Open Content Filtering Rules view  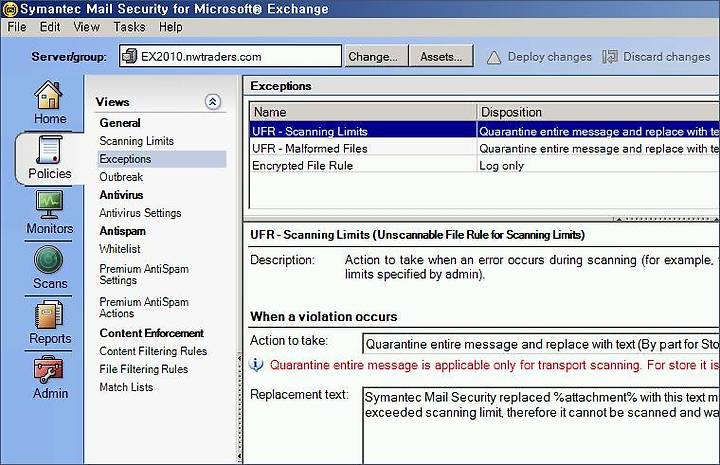pos(153,351)
